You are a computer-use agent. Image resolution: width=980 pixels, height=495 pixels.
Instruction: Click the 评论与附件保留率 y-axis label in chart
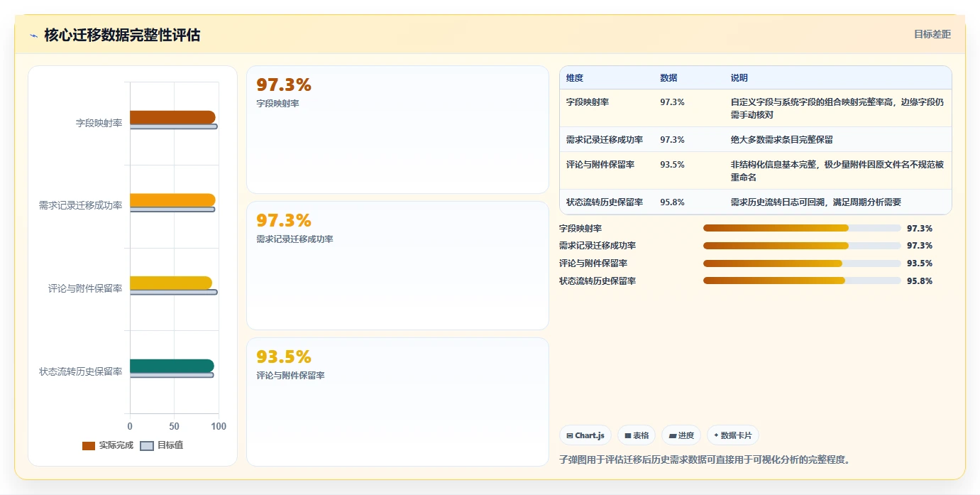click(85, 288)
